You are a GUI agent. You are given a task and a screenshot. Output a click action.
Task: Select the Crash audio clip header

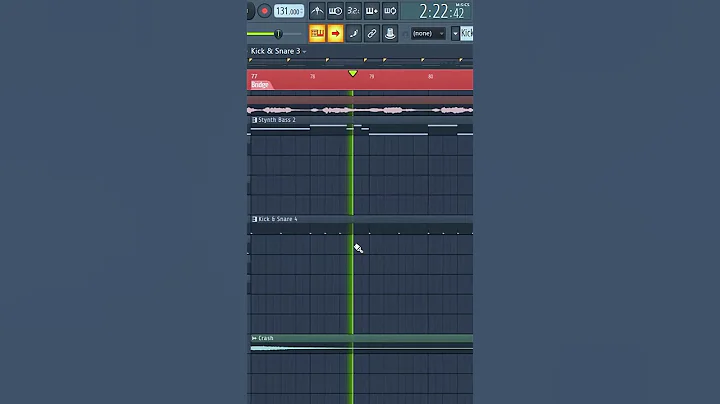[x=362, y=338]
